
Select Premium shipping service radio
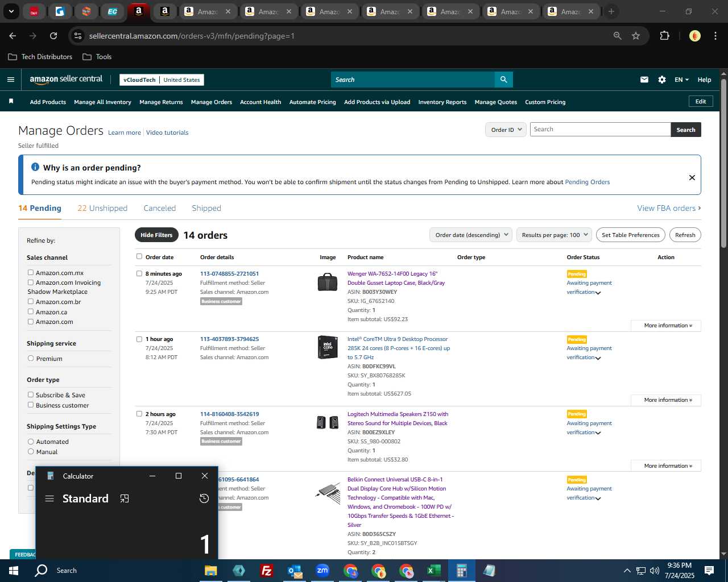coord(31,359)
